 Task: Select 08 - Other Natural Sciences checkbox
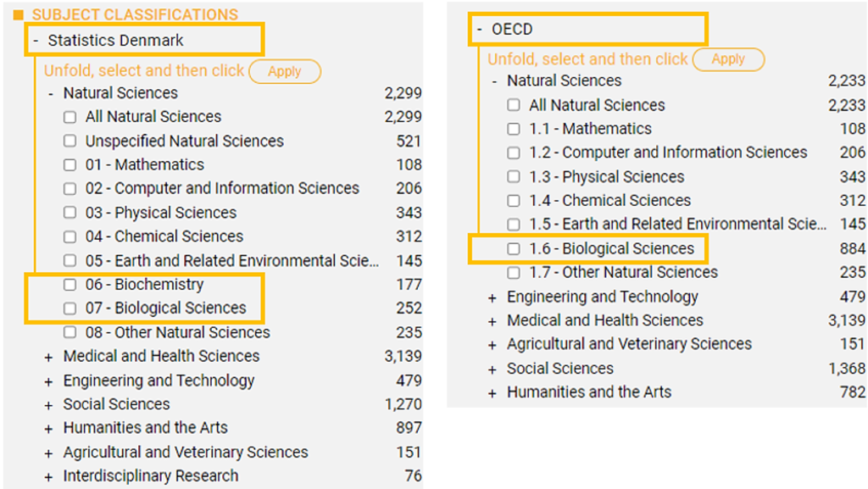70,333
